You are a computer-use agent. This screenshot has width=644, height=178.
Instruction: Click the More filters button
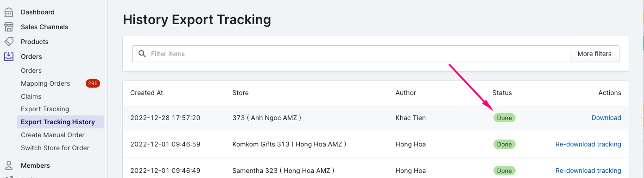(594, 54)
